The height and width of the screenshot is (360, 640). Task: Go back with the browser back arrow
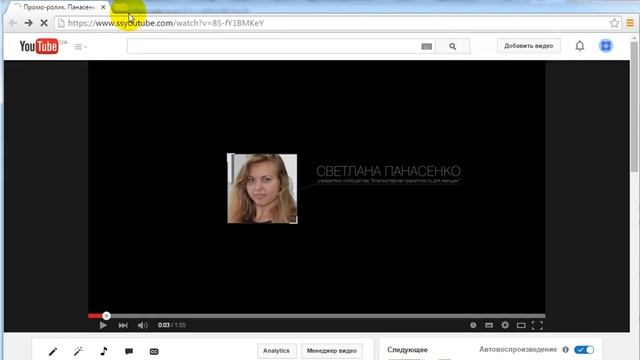coord(13,23)
